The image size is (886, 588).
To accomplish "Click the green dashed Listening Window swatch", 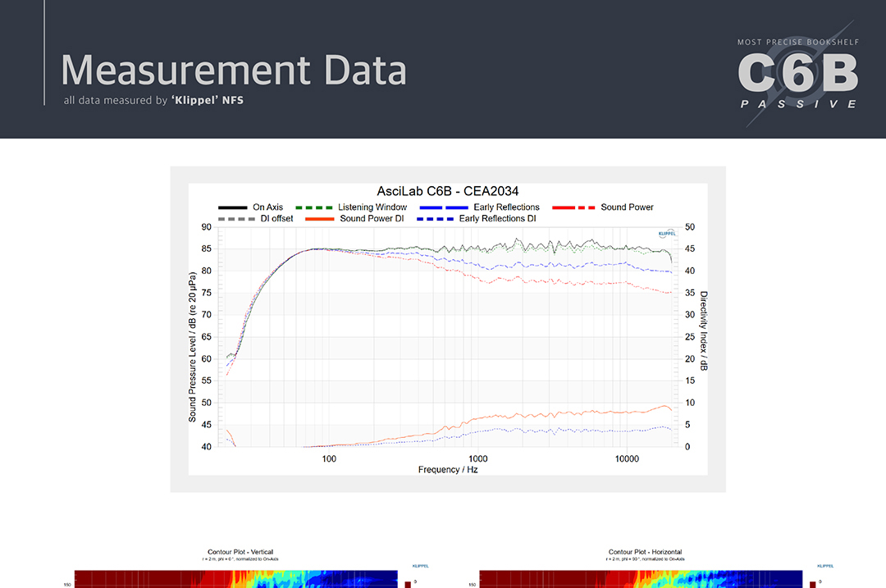I will (x=313, y=207).
